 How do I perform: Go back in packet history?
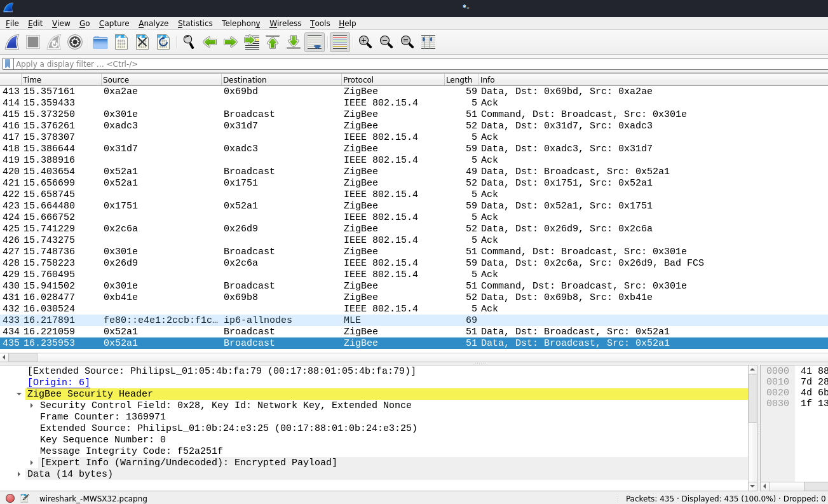point(210,42)
